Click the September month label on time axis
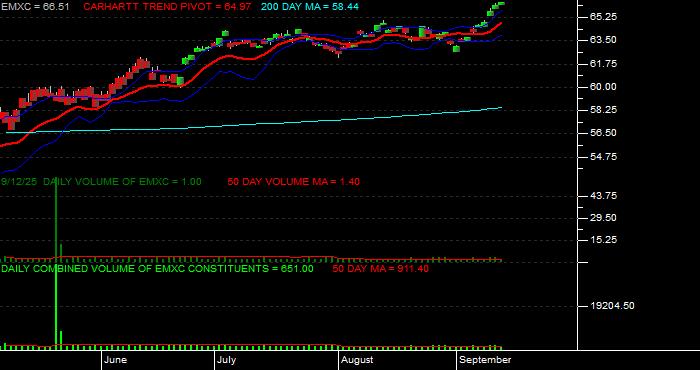 [x=485, y=360]
